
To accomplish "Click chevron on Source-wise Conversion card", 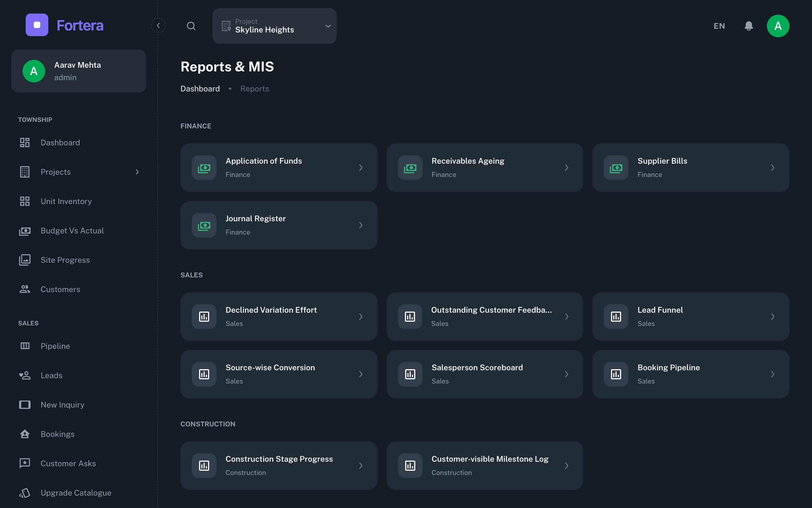I will [x=361, y=374].
